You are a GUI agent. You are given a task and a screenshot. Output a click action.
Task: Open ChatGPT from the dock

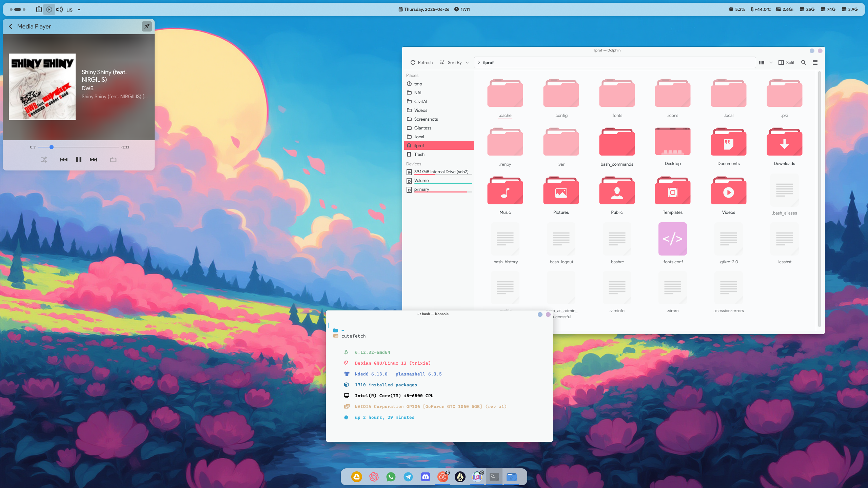tap(374, 477)
